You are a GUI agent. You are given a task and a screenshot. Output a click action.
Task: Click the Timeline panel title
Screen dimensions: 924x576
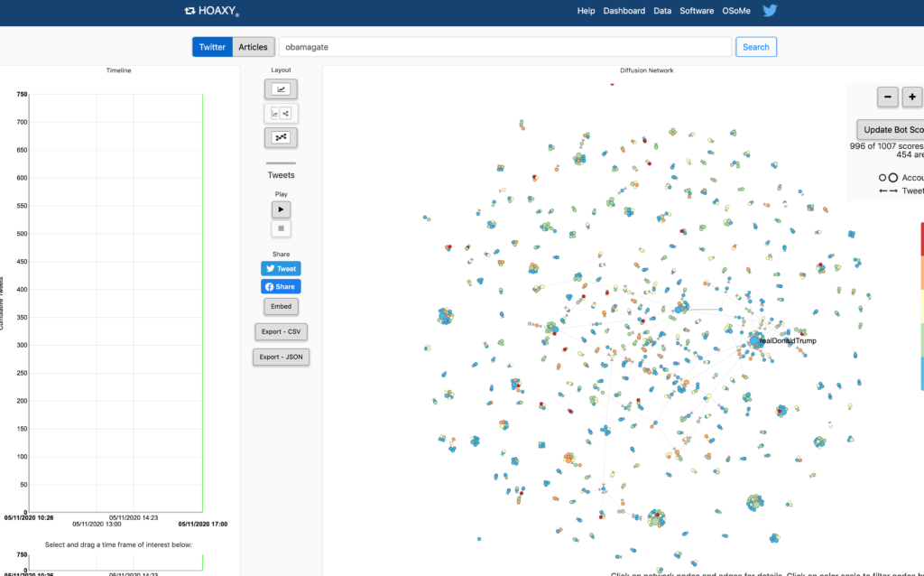(x=118, y=70)
